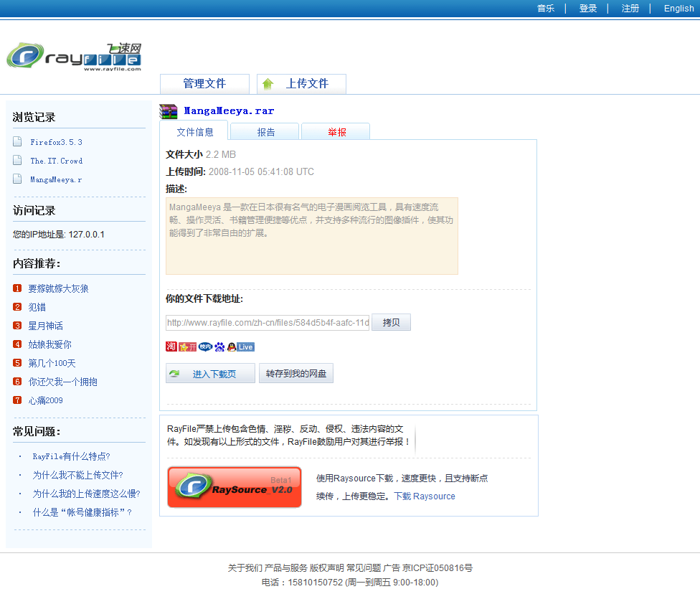This screenshot has width=700, height=589.
Task: Click upload time 2008-11-05 05:41:08 UTC
Action: [x=261, y=172]
